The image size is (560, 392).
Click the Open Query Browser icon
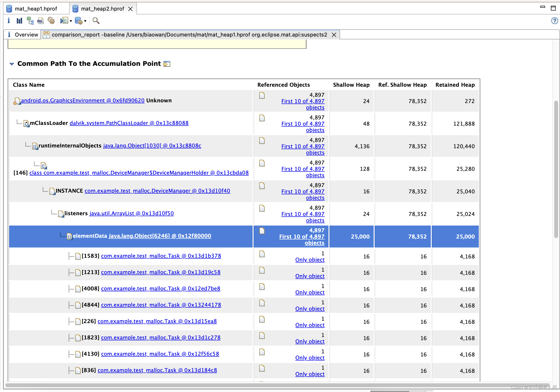pos(79,21)
